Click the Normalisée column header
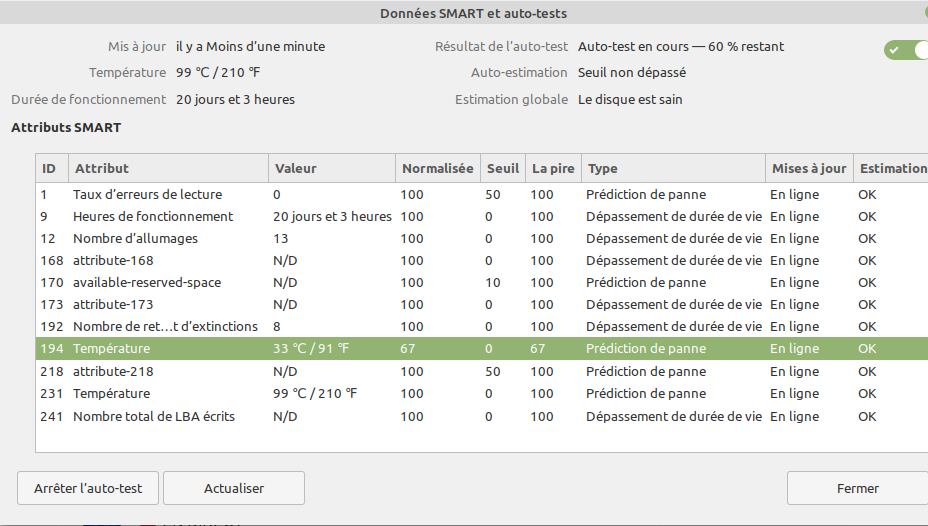928x526 pixels. point(436,168)
